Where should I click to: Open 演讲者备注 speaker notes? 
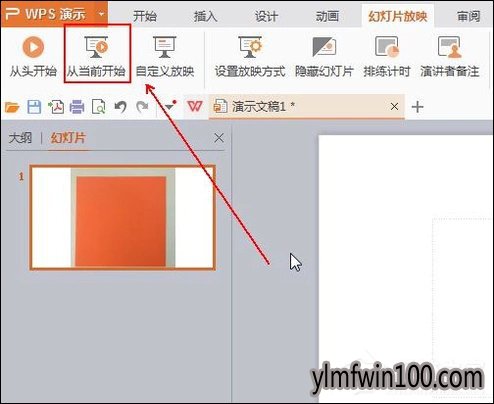tap(449, 55)
